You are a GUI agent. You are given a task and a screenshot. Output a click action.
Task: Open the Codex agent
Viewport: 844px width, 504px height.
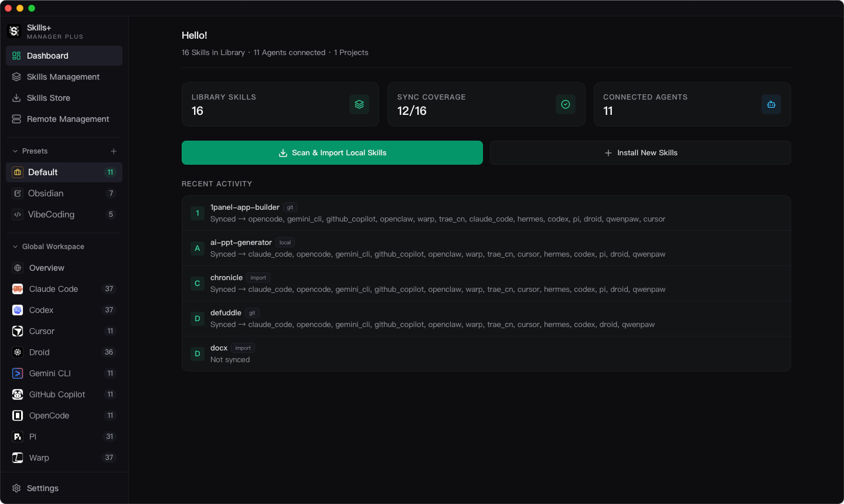tap(64, 310)
